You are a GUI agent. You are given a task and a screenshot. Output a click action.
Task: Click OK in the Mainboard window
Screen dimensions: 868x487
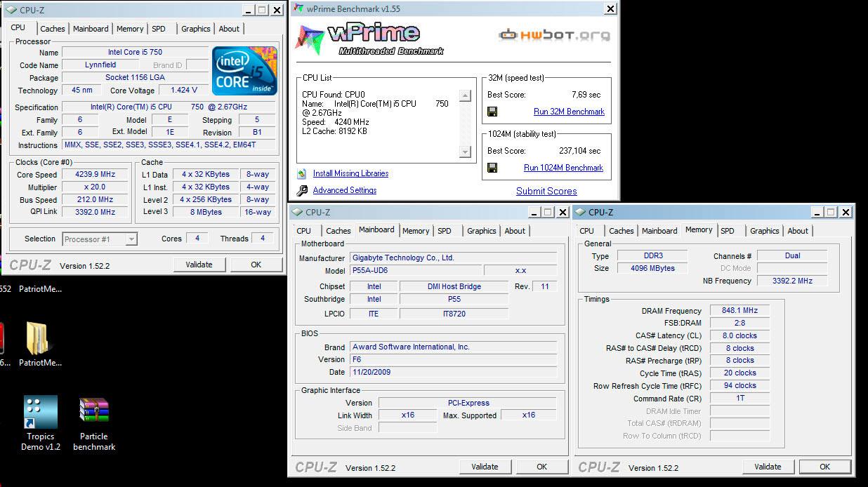541,467
